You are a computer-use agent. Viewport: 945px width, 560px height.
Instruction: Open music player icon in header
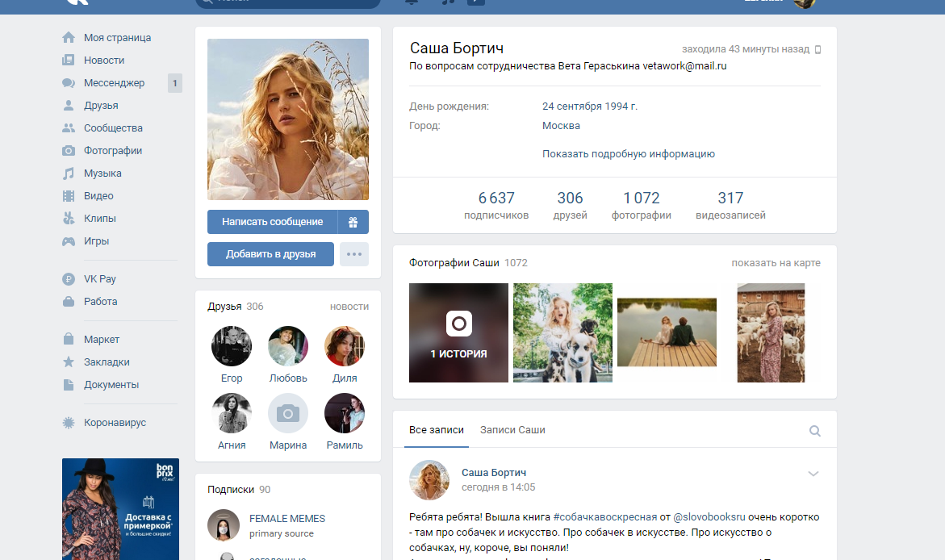tap(448, 2)
